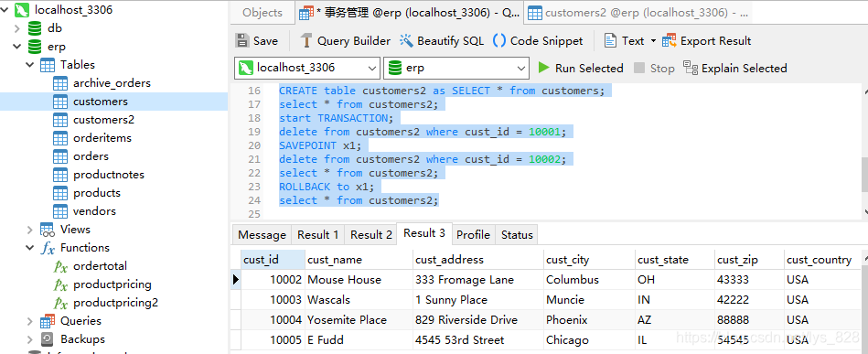Click the orderitems table icon
868x354 pixels.
pyautogui.click(x=60, y=138)
